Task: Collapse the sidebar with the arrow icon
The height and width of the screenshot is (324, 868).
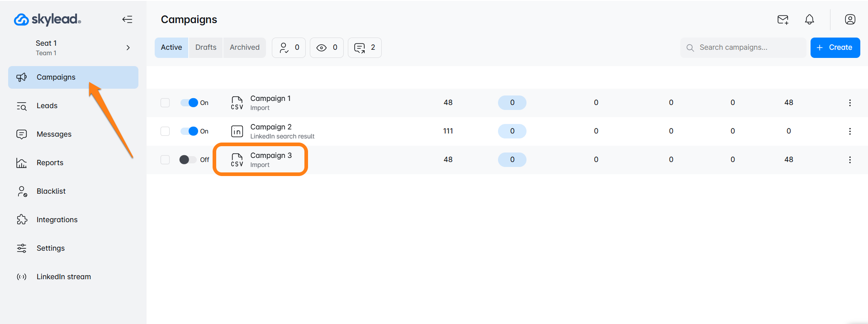Action: click(x=127, y=19)
